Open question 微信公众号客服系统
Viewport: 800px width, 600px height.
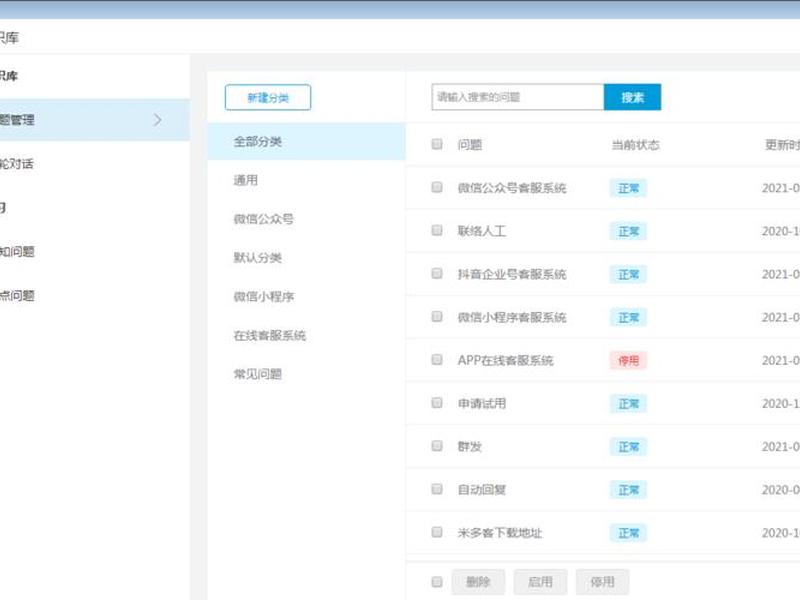[x=512, y=188]
